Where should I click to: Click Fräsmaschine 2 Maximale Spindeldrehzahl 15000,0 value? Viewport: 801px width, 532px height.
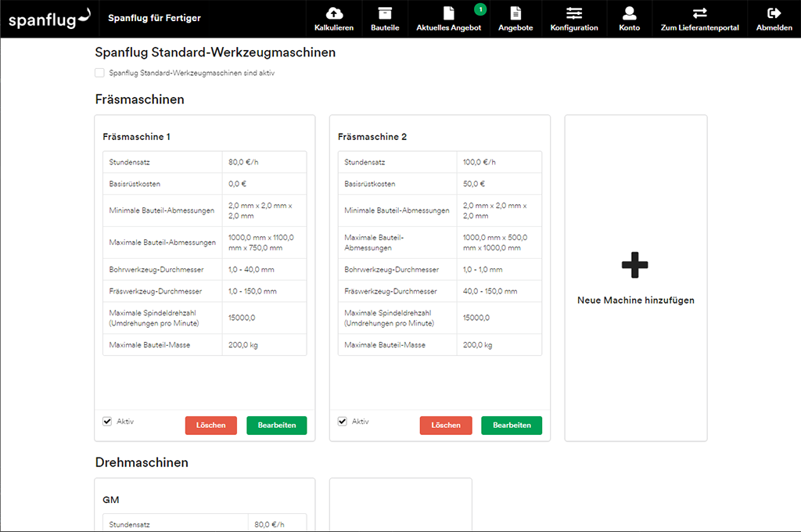click(x=476, y=318)
